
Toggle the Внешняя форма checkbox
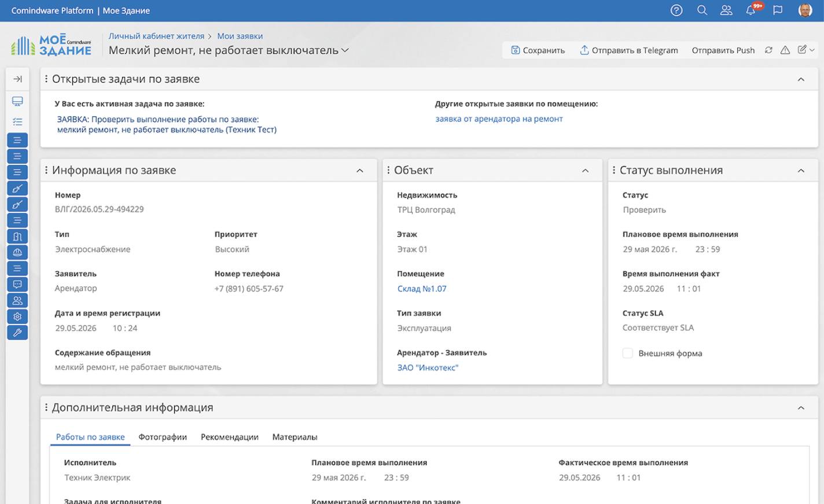pyautogui.click(x=627, y=353)
